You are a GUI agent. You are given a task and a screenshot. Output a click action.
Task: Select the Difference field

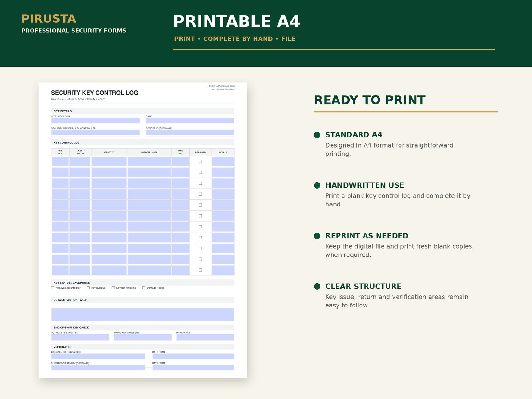[205, 337]
